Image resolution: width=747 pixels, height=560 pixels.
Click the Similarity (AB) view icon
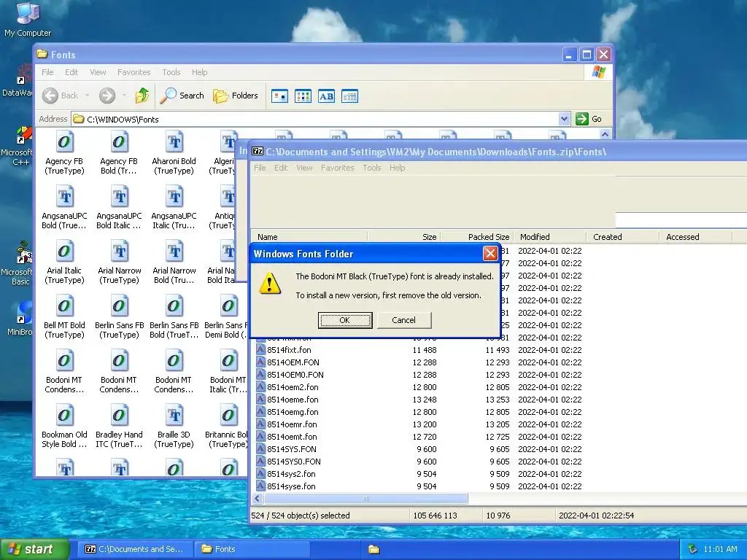326,96
